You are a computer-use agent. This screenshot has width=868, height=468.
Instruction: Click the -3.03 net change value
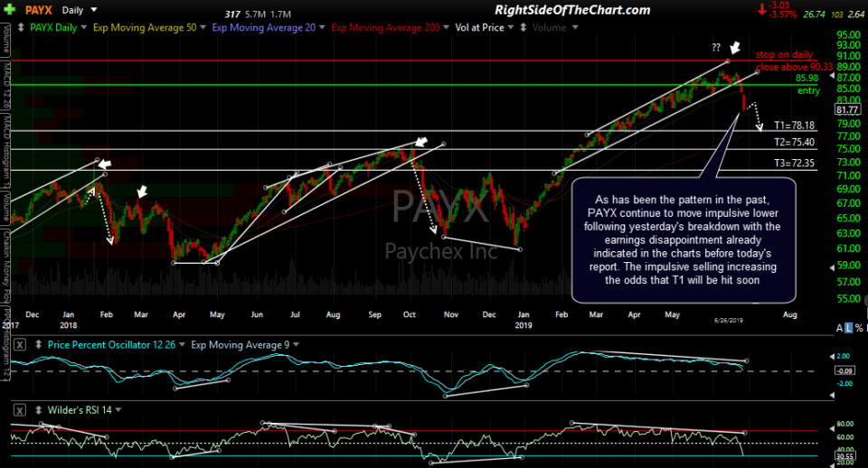778,5
